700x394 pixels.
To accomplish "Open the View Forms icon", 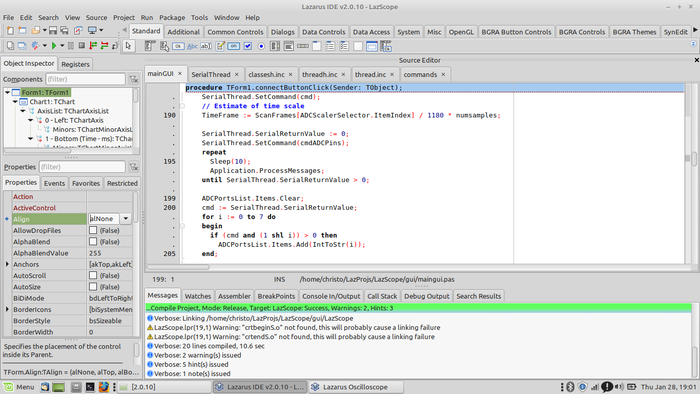I will point(21,46).
